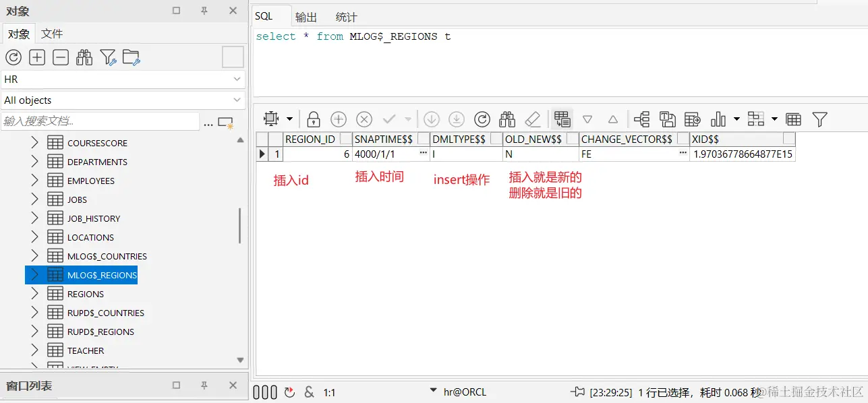The image size is (868, 403).
Task: Focus the 输入搜索文档 search field
Action: 100,121
